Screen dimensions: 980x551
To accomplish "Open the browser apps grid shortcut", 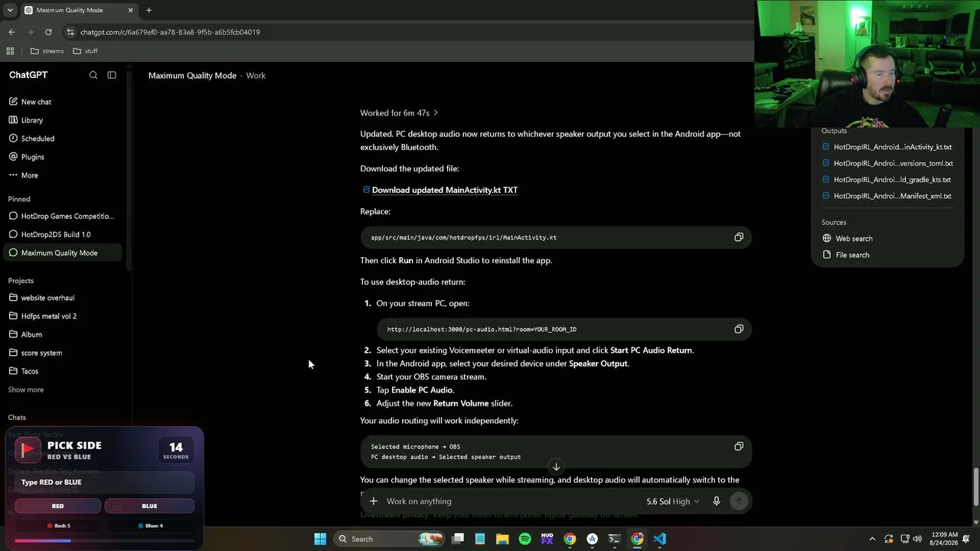I will (10, 51).
